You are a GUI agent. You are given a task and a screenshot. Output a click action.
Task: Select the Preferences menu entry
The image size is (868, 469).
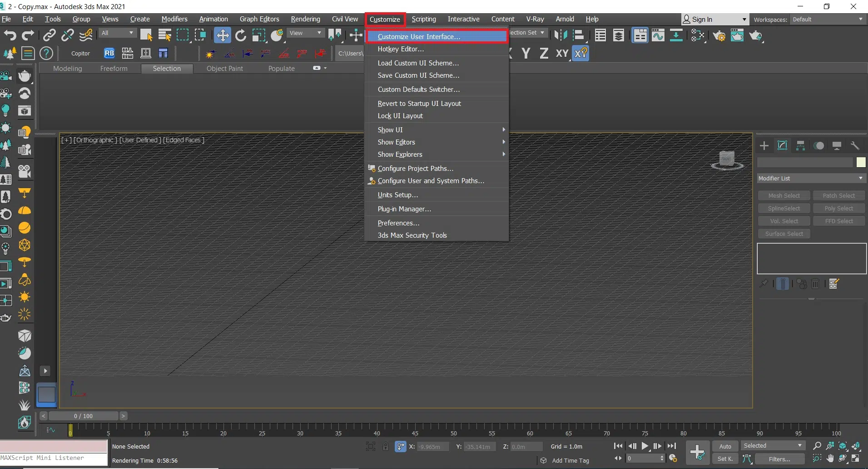click(398, 223)
